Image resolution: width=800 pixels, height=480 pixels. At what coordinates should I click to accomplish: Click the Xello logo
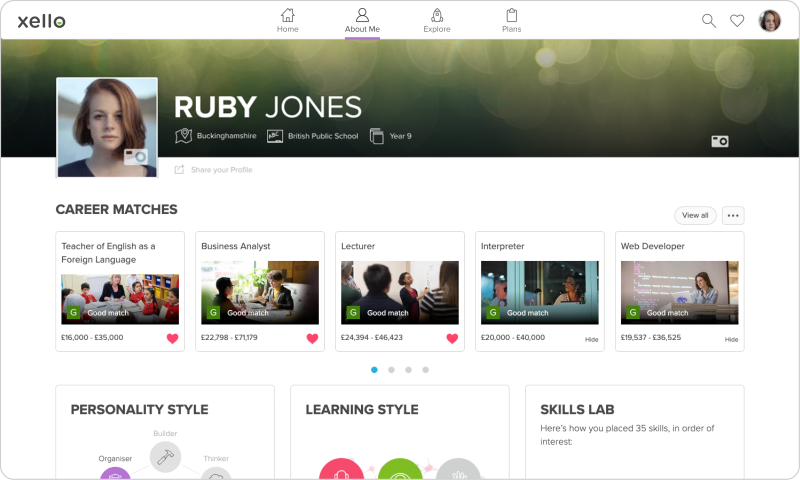(x=41, y=21)
